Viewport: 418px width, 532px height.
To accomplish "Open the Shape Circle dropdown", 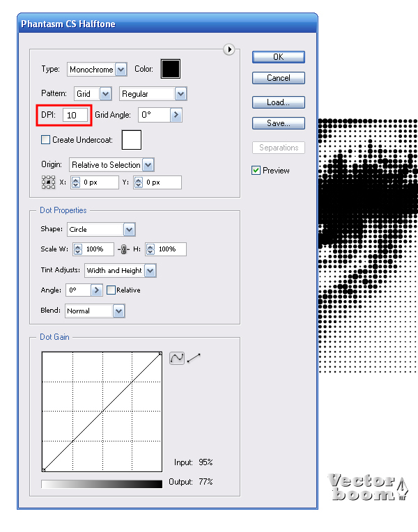I will click(x=101, y=229).
